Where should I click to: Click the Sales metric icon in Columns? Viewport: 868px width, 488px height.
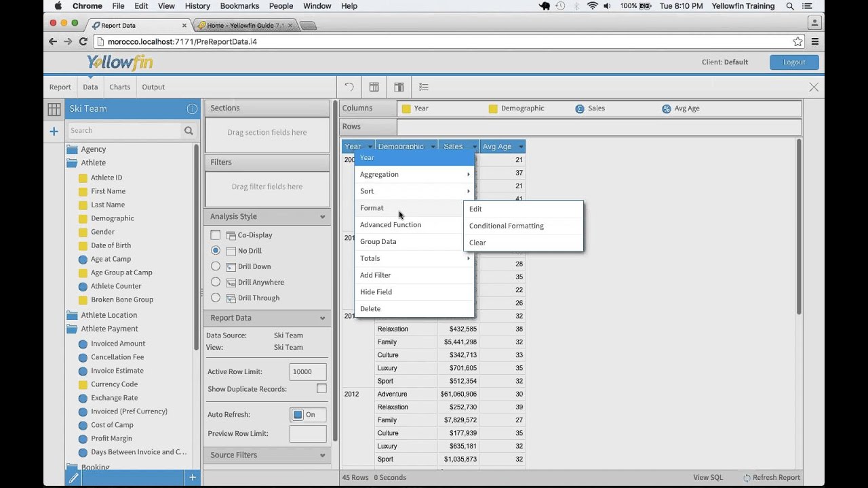[x=579, y=108]
